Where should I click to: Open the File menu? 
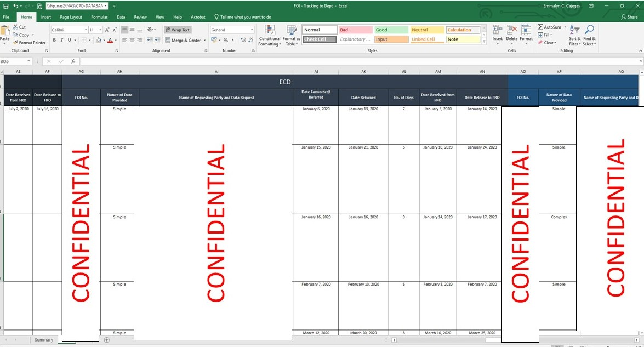pos(6,17)
